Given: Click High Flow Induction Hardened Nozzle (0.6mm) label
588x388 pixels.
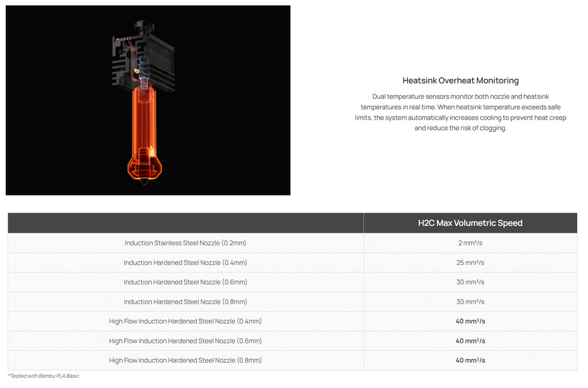Looking at the screenshot, I should tap(185, 341).
